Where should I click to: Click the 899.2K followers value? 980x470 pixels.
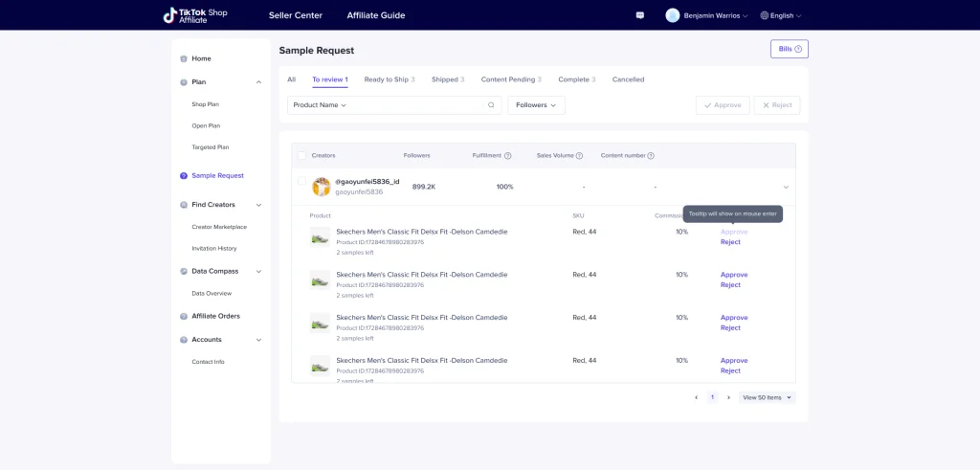424,187
